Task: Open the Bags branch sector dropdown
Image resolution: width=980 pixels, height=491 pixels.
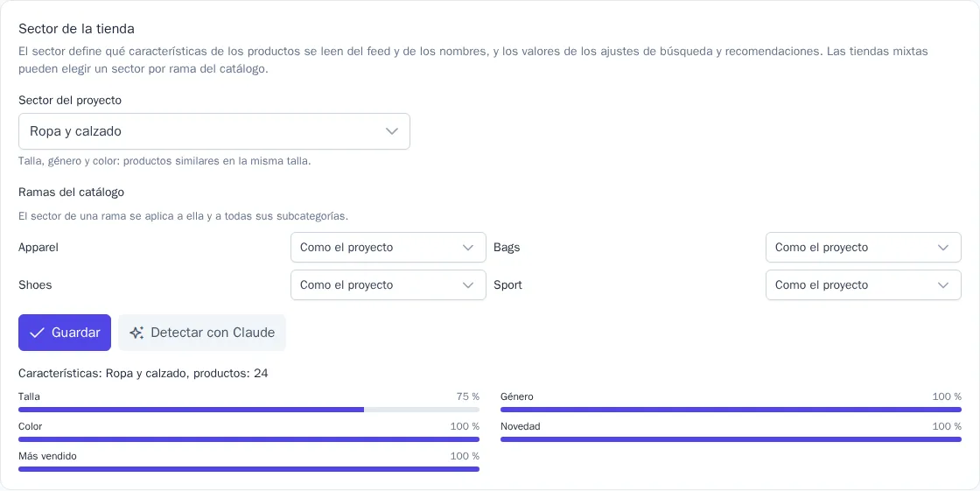Action: pos(863,247)
